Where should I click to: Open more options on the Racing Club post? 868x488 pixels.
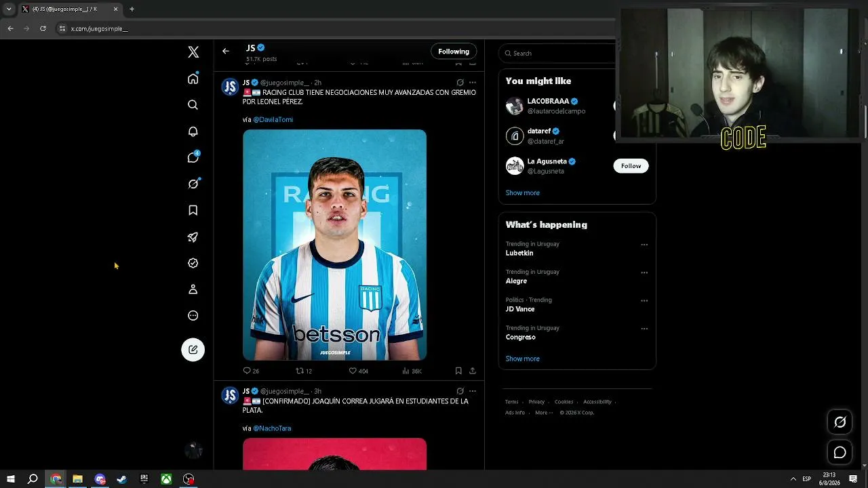pos(473,83)
